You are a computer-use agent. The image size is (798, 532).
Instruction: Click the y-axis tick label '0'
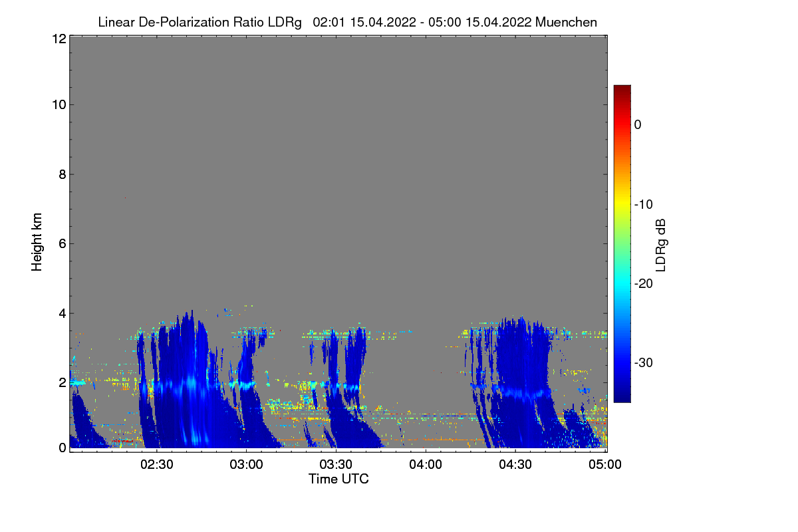click(x=62, y=448)
